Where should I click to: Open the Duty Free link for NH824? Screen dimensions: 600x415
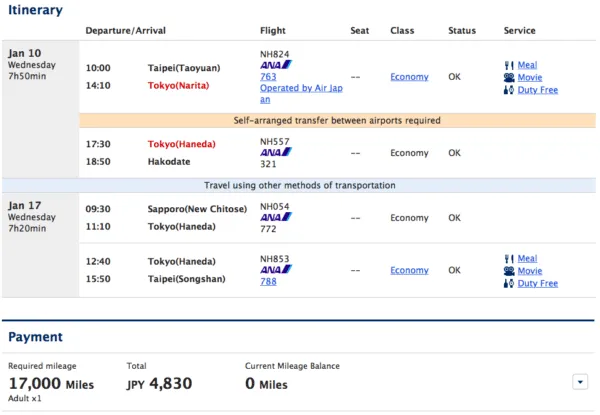tap(538, 90)
